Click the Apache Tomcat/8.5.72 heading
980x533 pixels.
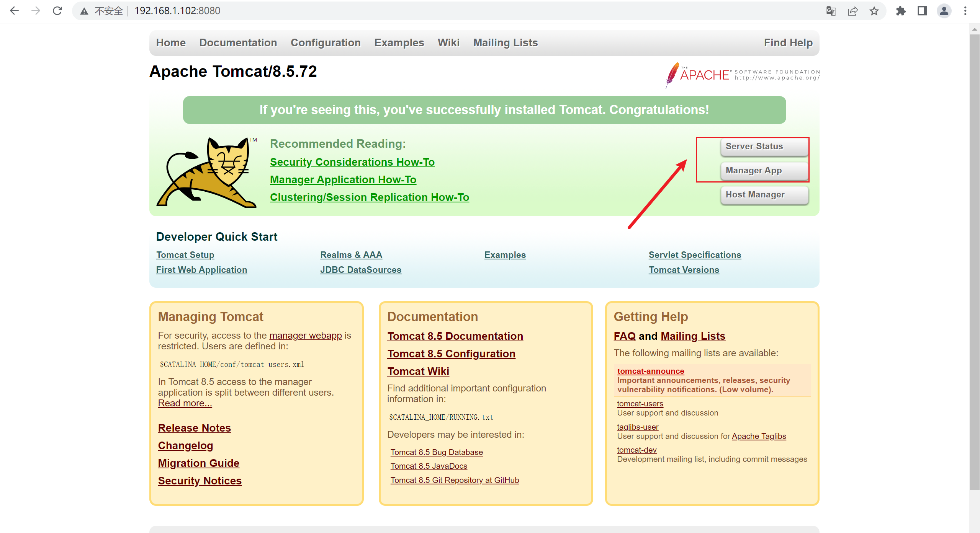tap(233, 72)
